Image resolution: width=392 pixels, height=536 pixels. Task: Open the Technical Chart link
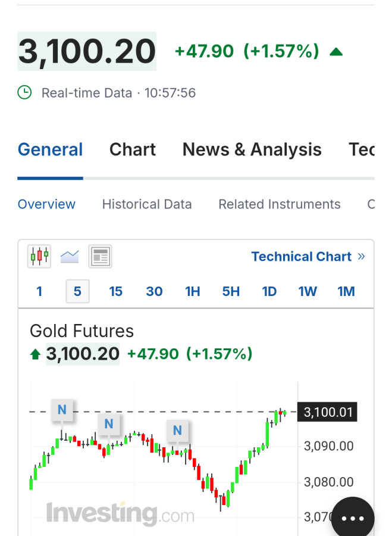[x=308, y=257]
